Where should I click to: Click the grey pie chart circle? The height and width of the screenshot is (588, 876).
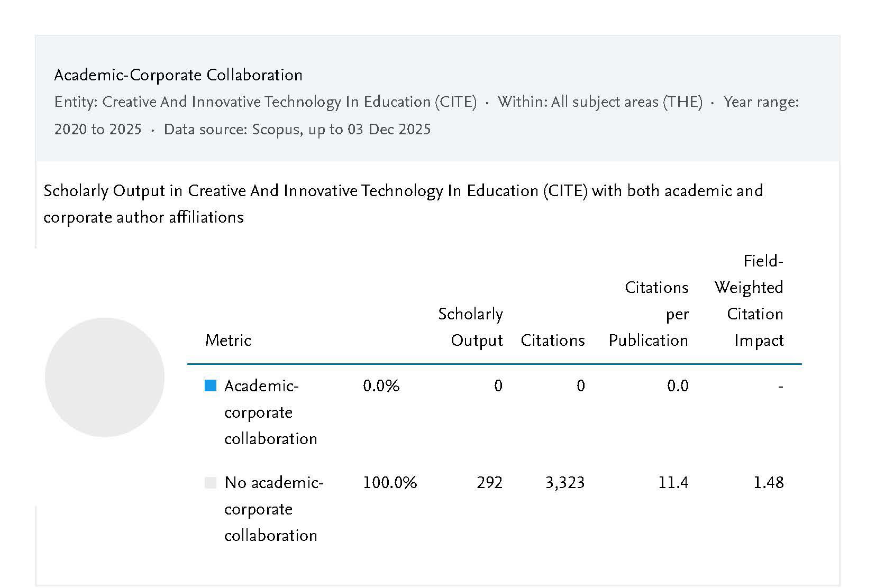click(x=105, y=378)
